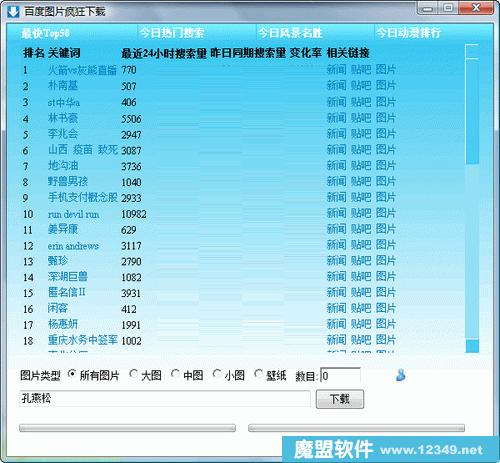Click the right progress bar
The width and height of the screenshot is (500, 463).
[x=356, y=428]
